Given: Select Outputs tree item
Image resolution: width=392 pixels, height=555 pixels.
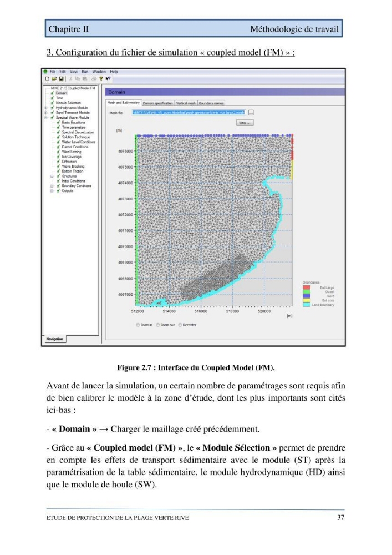Looking at the screenshot, I should (68, 191).
